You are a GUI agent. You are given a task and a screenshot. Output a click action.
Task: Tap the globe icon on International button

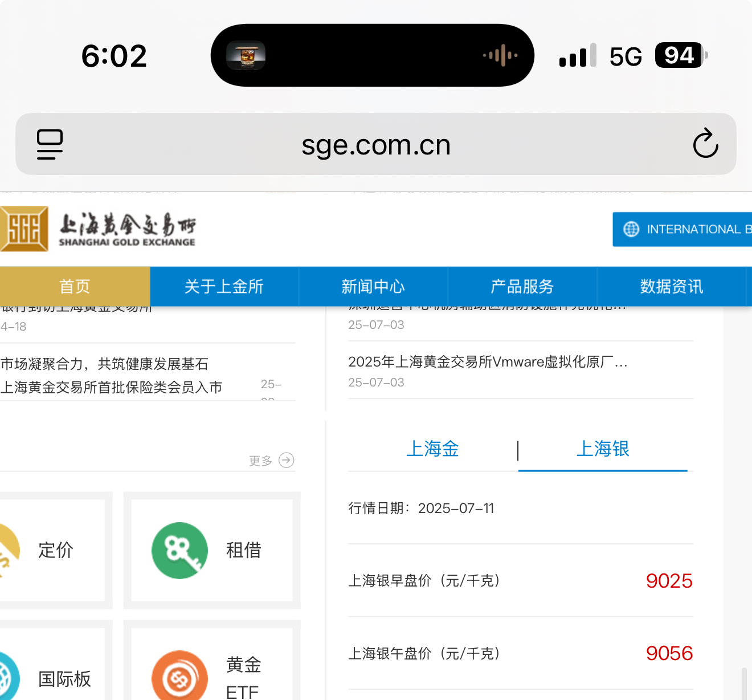click(631, 229)
